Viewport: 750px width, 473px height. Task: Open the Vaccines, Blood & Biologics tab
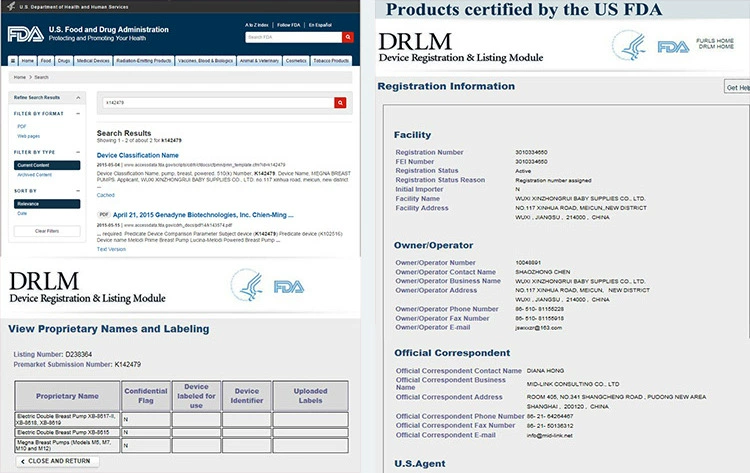[x=205, y=61]
